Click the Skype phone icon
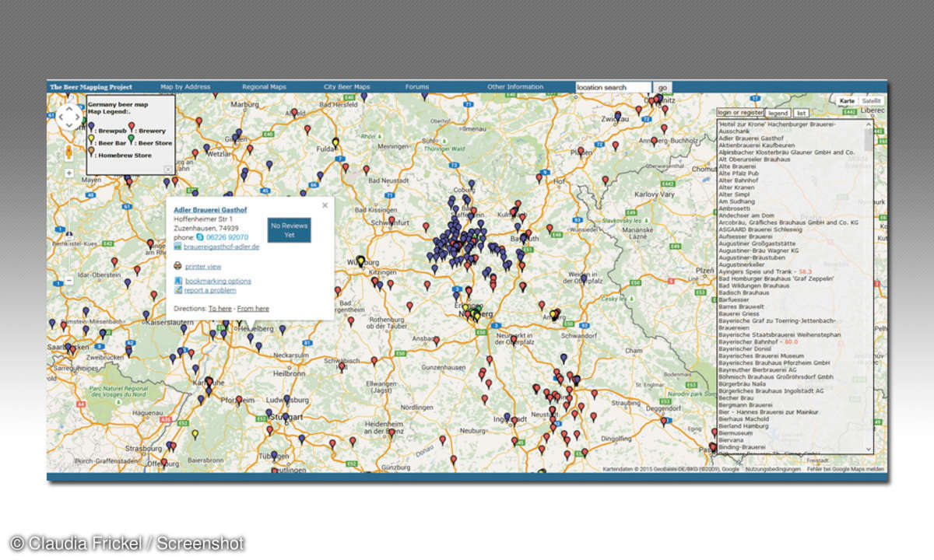 (198, 237)
